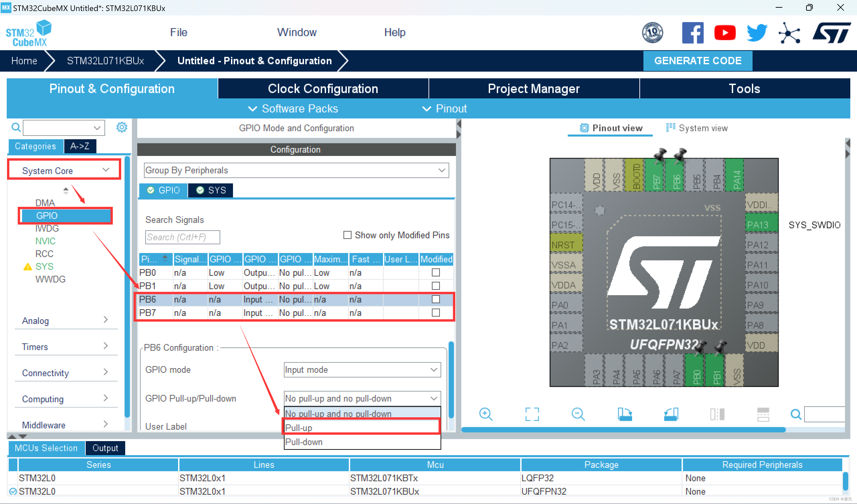857x504 pixels.
Task: Click the fit-to-screen icon below the chip
Action: coord(532,414)
